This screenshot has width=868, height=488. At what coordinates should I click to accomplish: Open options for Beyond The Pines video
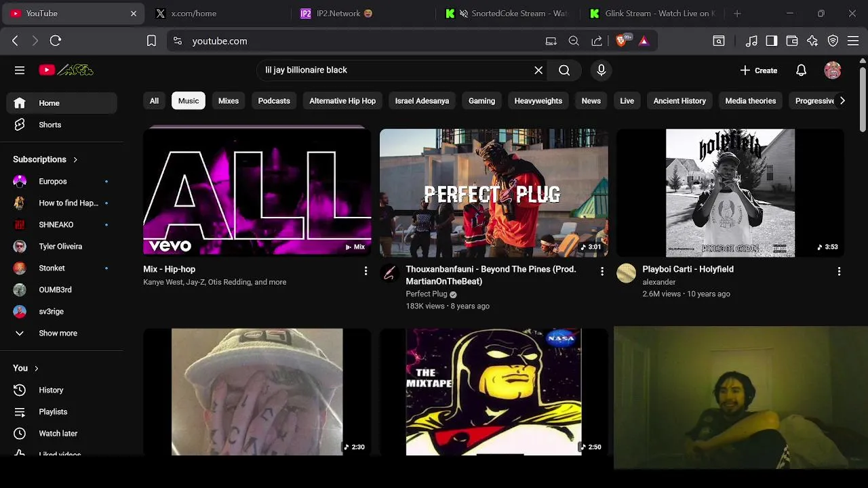tap(602, 271)
